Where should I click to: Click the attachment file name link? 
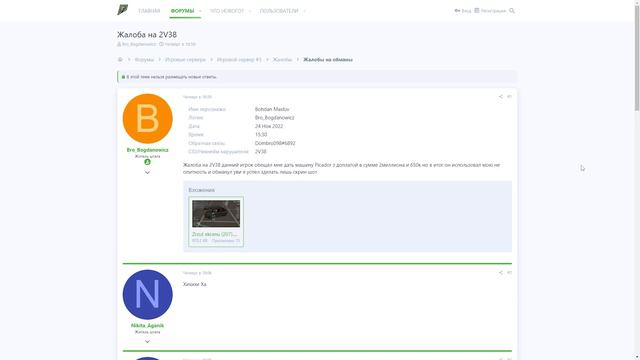coord(214,234)
